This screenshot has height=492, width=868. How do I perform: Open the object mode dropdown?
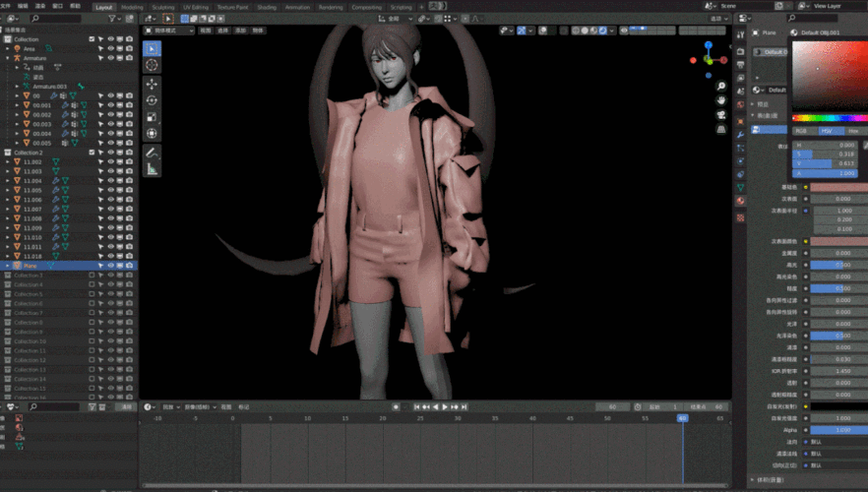[169, 31]
